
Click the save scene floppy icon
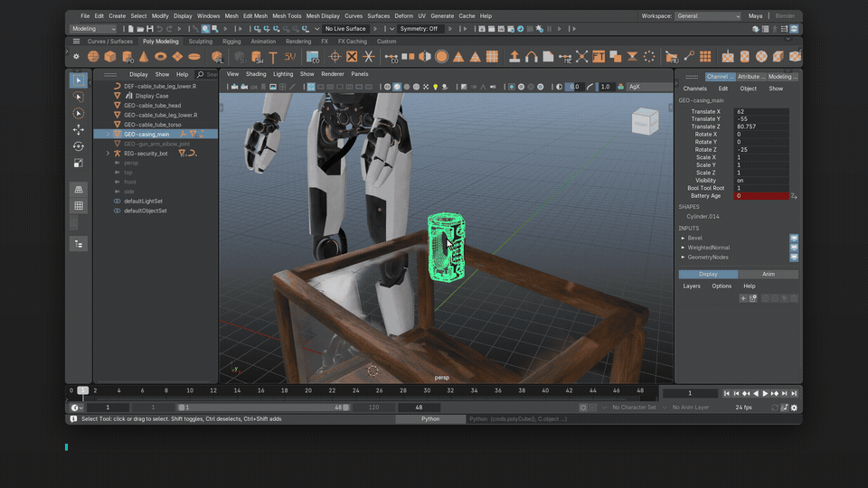[x=149, y=29]
